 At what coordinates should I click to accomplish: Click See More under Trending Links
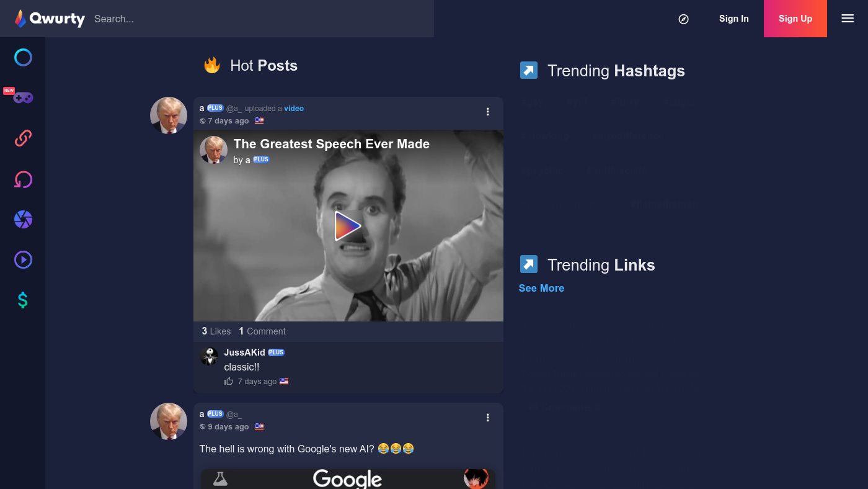541,288
